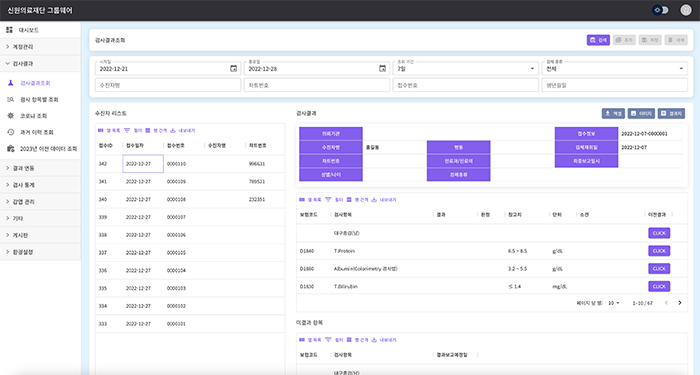Export the 미결과 항목 table

pyautogui.click(x=384, y=340)
